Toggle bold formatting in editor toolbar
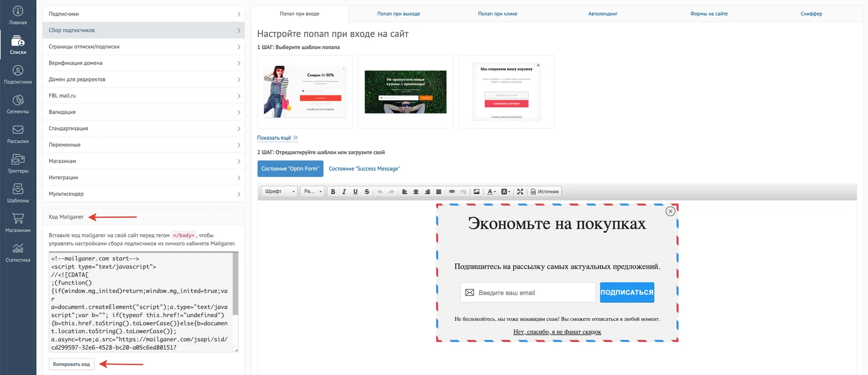868x375 pixels. coord(333,192)
